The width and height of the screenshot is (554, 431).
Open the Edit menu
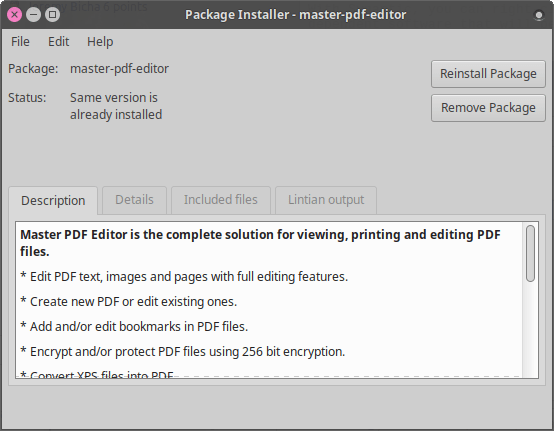[58, 42]
